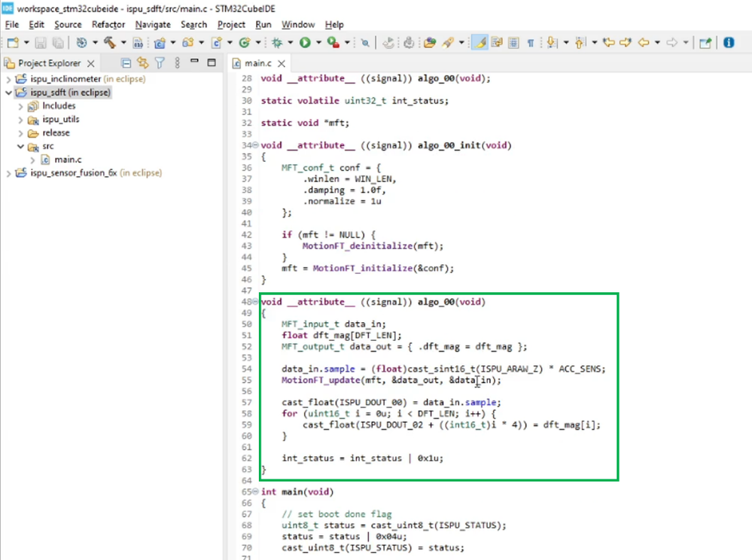This screenshot has height=560, width=752.
Task: Click the Last Edit Location icon
Action: click(x=609, y=43)
